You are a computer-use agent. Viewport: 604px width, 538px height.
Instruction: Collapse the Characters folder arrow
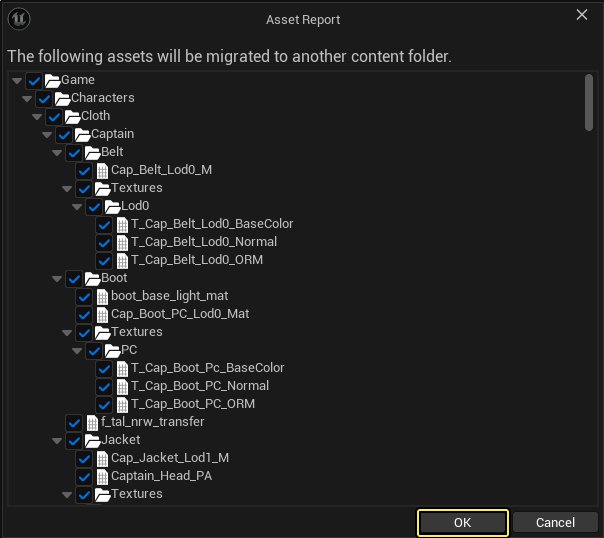27,99
